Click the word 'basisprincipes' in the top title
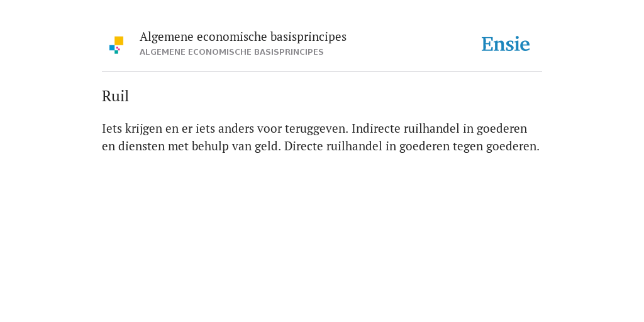644x322 pixels. click(x=308, y=37)
